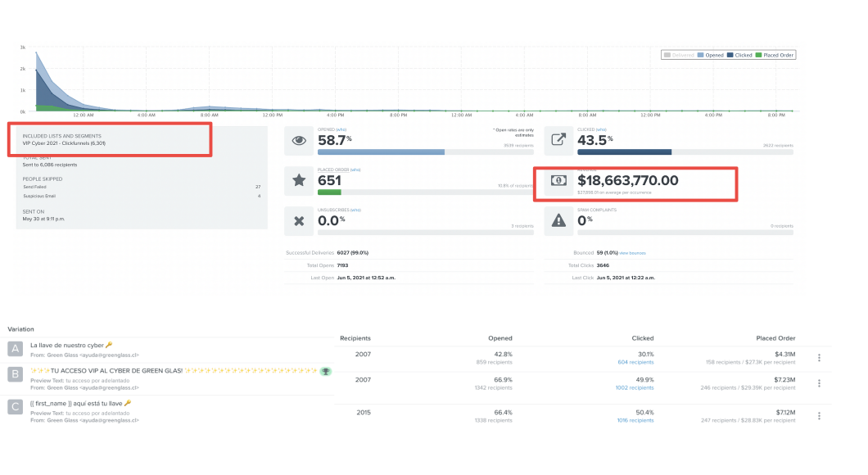Click the blue Opened progress bar
Image resolution: width=868 pixels, height=475 pixels.
coord(381,152)
